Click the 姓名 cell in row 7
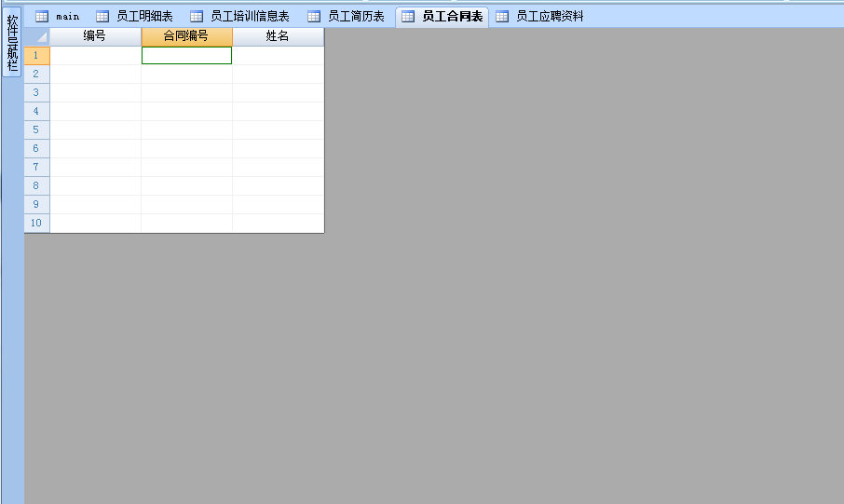Viewport: 844px width, 504px height. click(x=279, y=168)
